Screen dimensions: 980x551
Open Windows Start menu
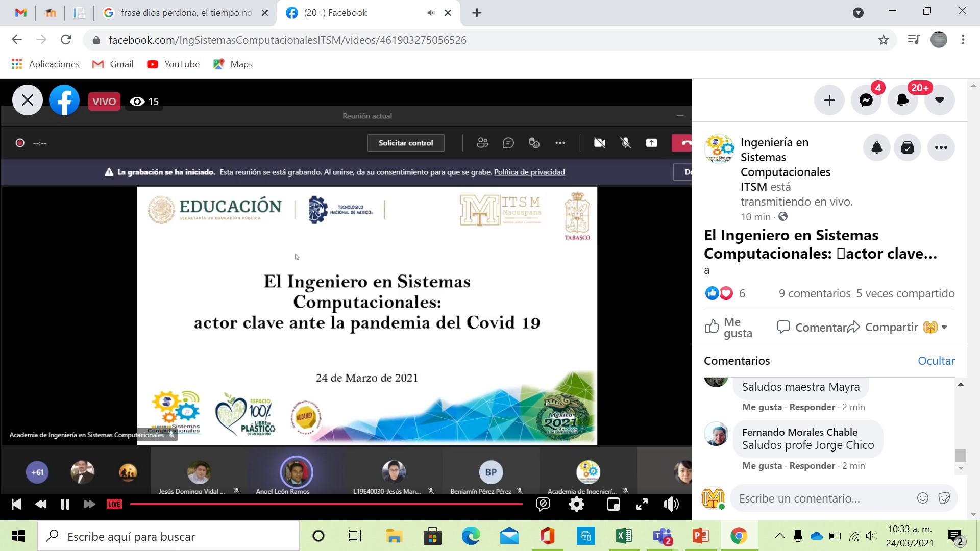click(18, 536)
